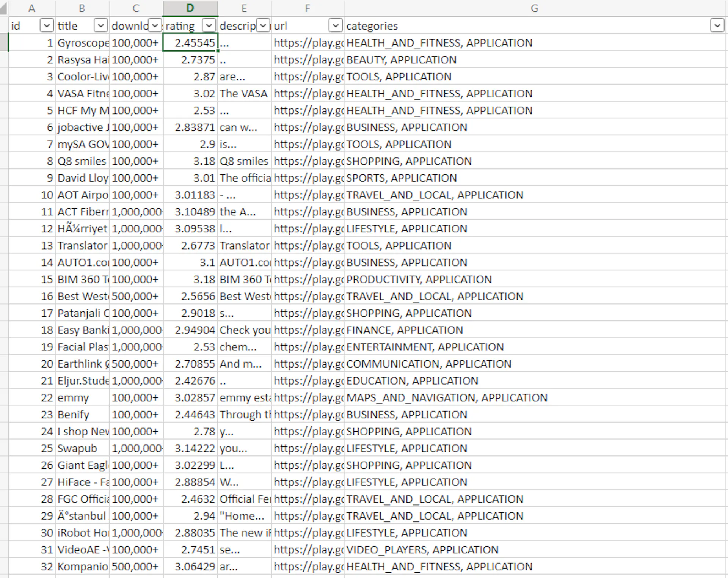The width and height of the screenshot is (728, 578).
Task: Open the downloads column filter dropdown
Action: [x=155, y=25]
